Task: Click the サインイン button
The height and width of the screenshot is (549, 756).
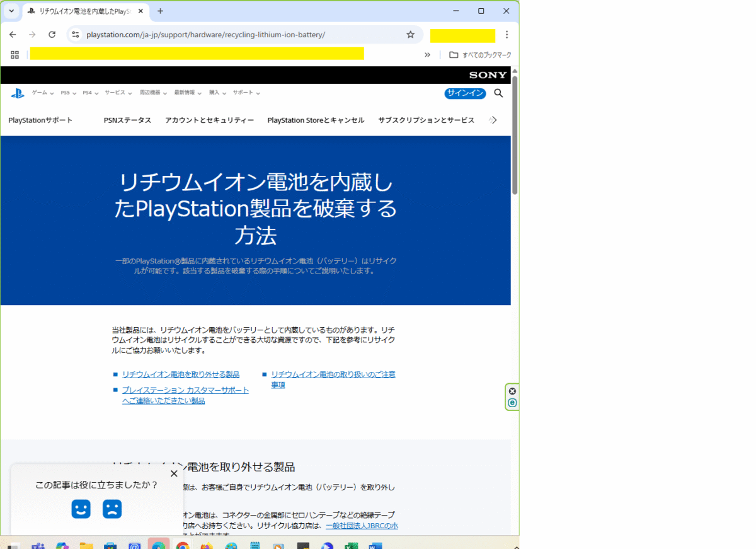Action: tap(465, 93)
